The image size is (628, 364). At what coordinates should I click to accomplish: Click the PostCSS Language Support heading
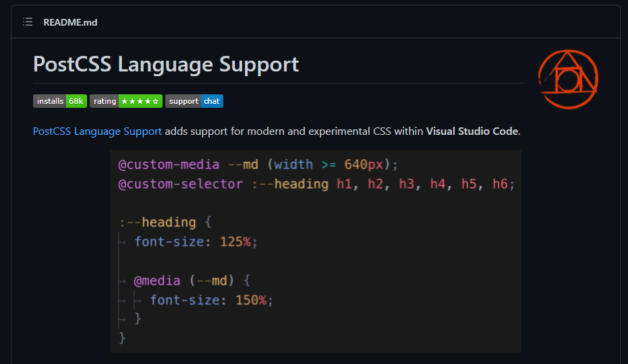[166, 64]
